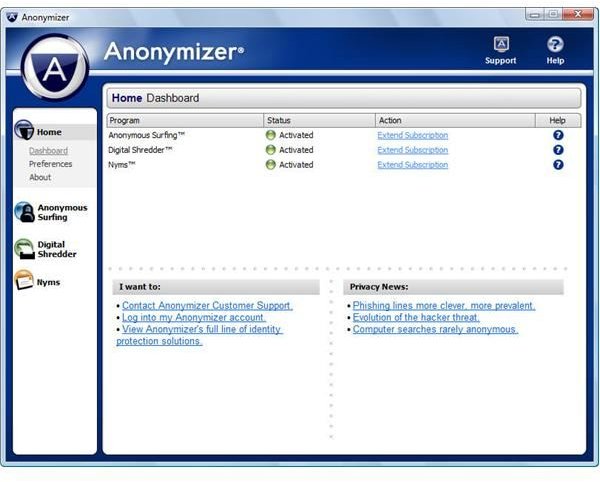Click green status indicator for Digital Shredder
Viewport: 600px width, 482px height.
(x=271, y=150)
